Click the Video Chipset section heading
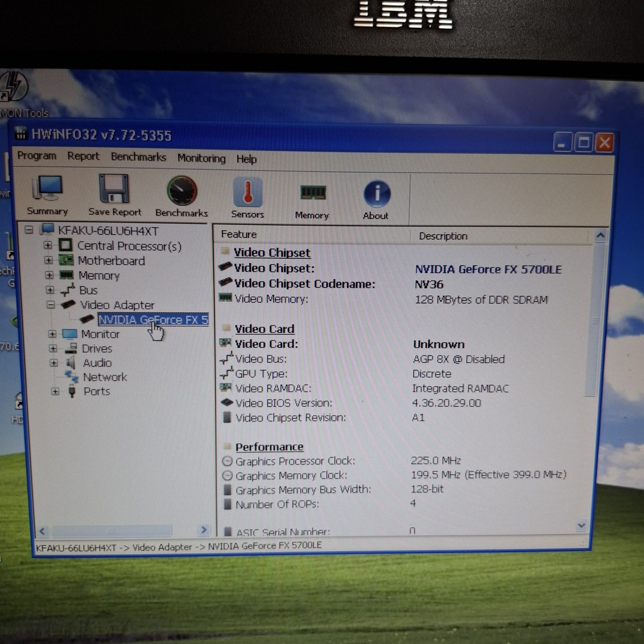This screenshot has width=644, height=644. [x=272, y=252]
